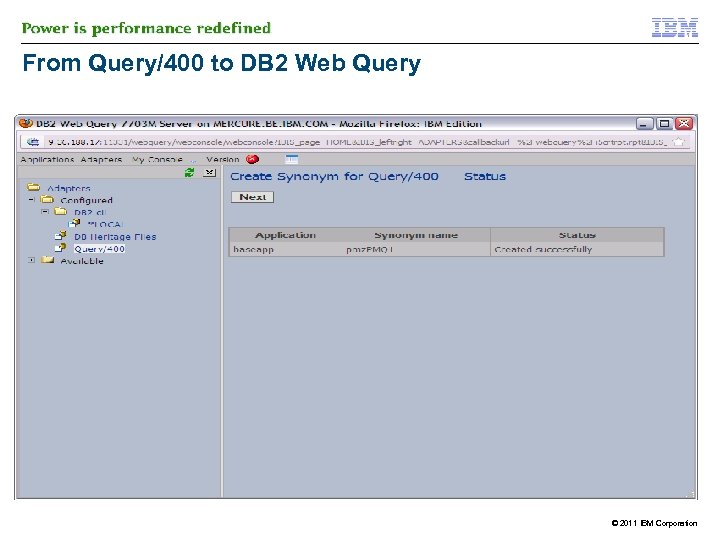This screenshot has width=720, height=540.
Task: Click the IBM logo on the slide
Action: 675,28
